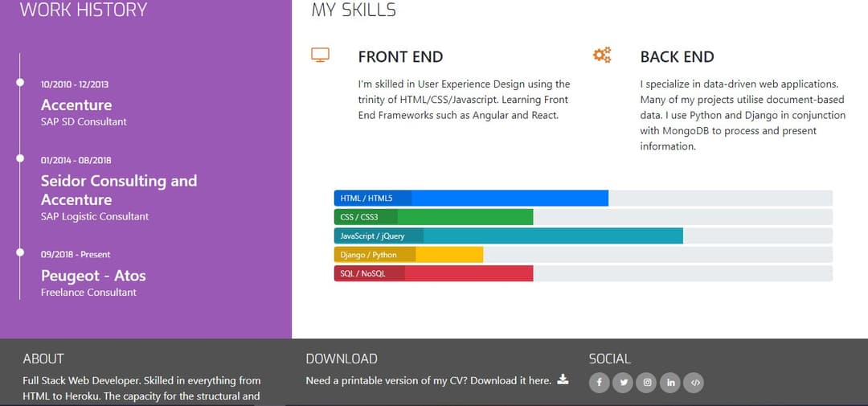Viewport: 868px width, 406px height.
Task: Click the FRONT END heading
Action: 400,57
